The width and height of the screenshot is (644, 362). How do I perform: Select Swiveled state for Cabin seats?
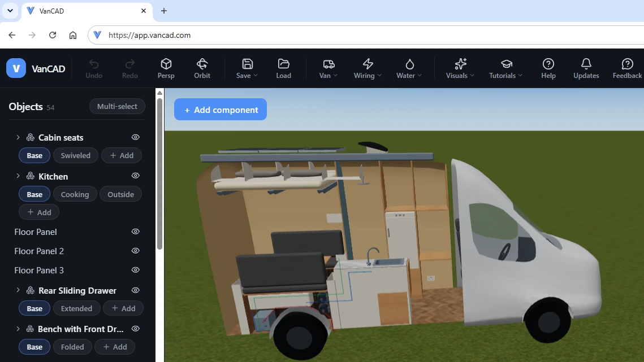click(76, 155)
